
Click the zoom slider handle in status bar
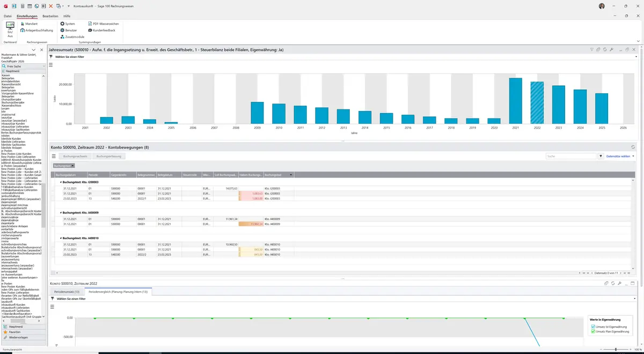pyautogui.click(x=617, y=350)
